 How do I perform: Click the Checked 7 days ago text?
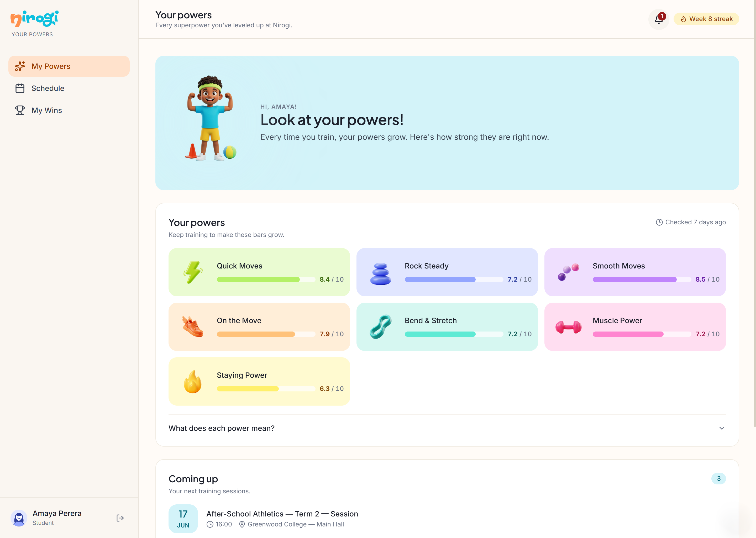[695, 222]
